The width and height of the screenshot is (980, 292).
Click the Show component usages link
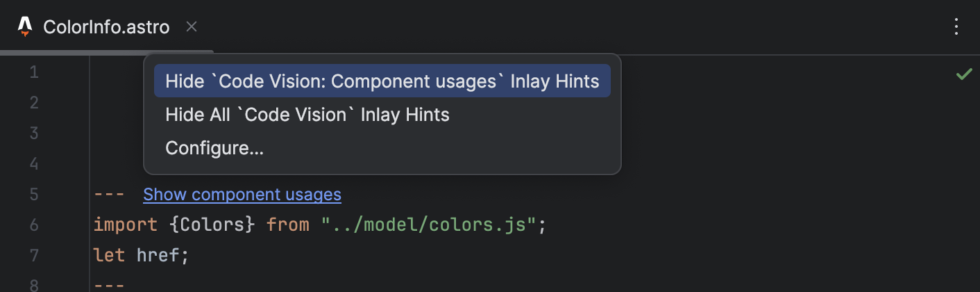click(x=242, y=195)
